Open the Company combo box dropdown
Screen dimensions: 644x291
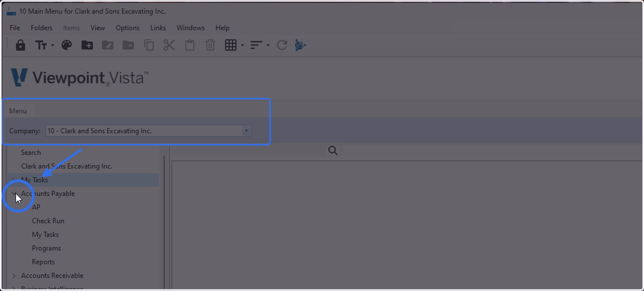(x=246, y=131)
